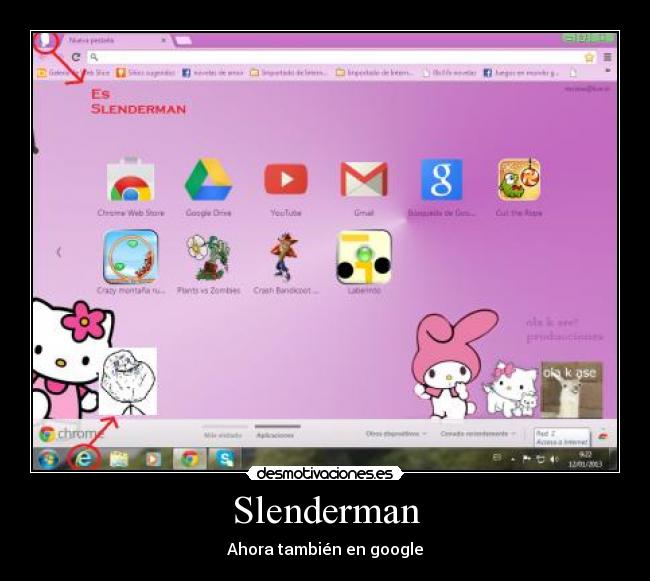The height and width of the screenshot is (581, 650).
Task: Go to the previous apps page arrow
Action: [58, 252]
